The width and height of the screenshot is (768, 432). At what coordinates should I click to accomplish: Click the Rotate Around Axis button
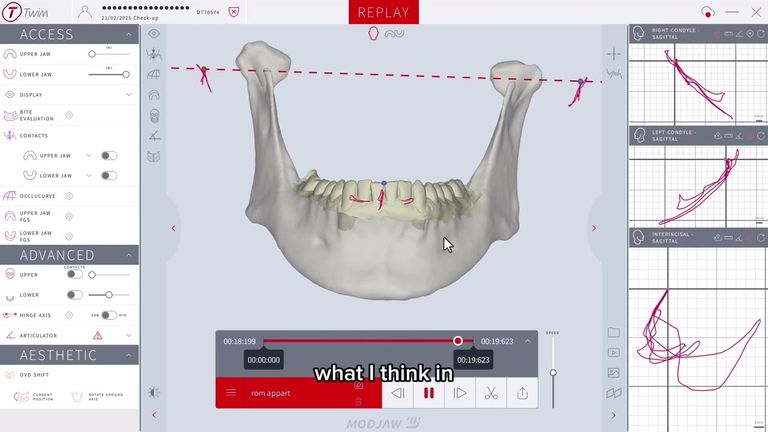click(97, 396)
